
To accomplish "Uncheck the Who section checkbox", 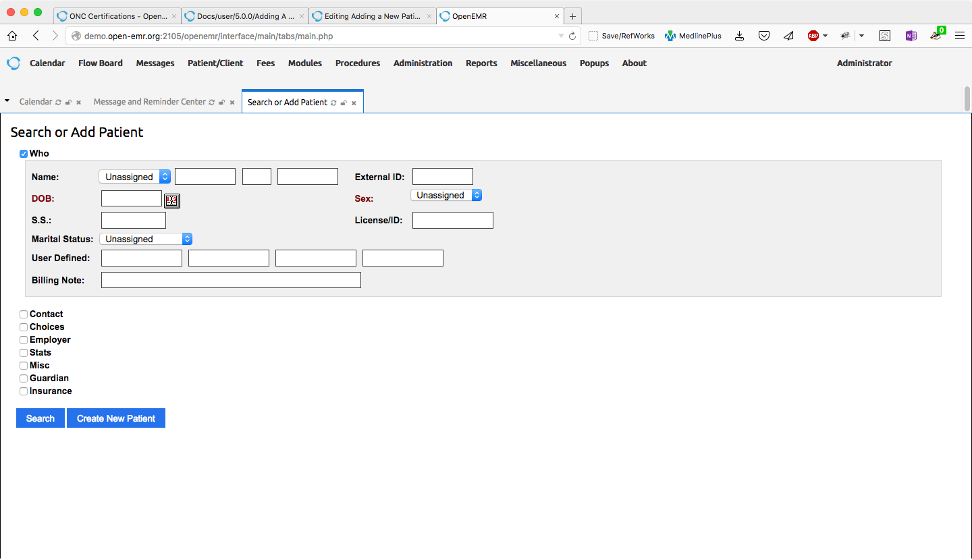I will point(24,154).
